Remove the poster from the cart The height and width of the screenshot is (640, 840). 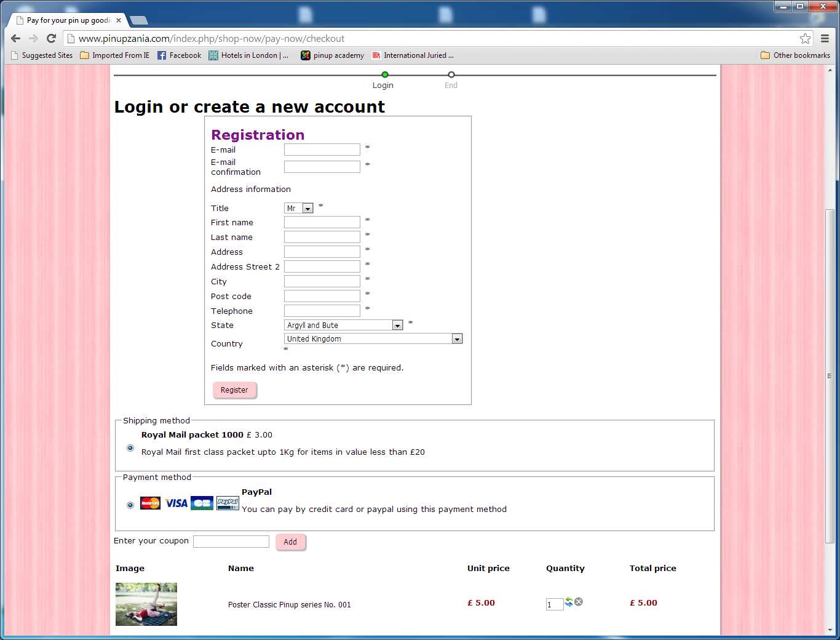click(x=579, y=602)
